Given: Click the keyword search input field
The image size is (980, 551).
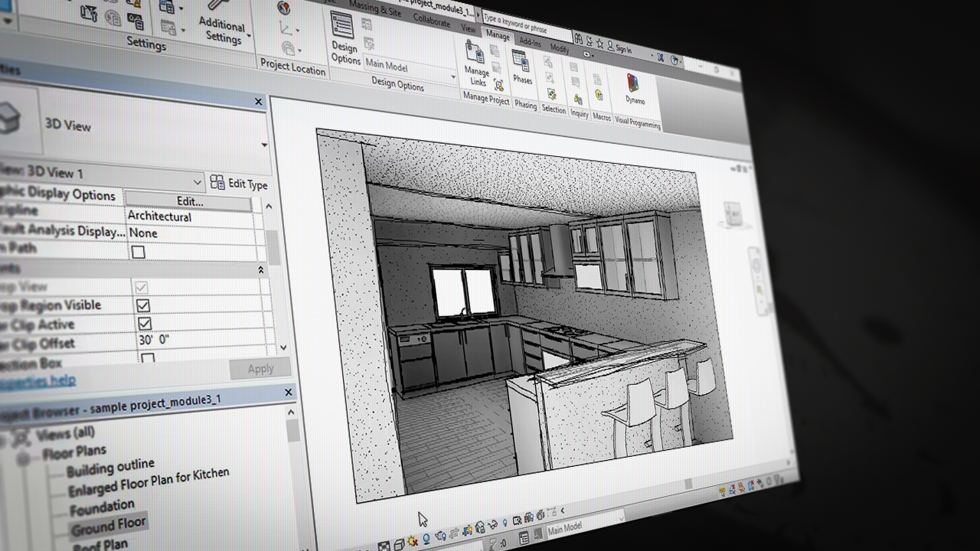Looking at the screenshot, I should (x=527, y=26).
